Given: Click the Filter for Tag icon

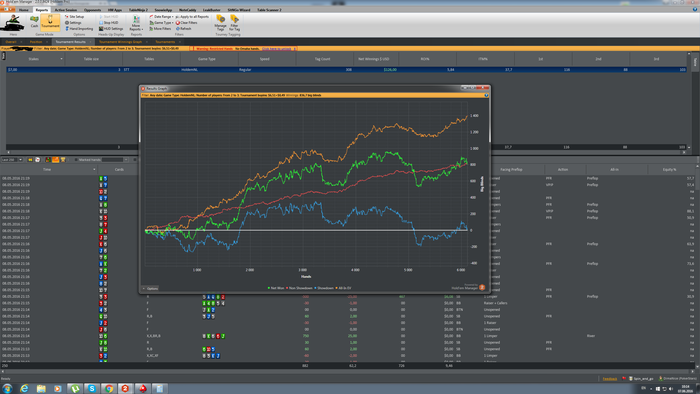Looking at the screenshot, I should point(234,22).
